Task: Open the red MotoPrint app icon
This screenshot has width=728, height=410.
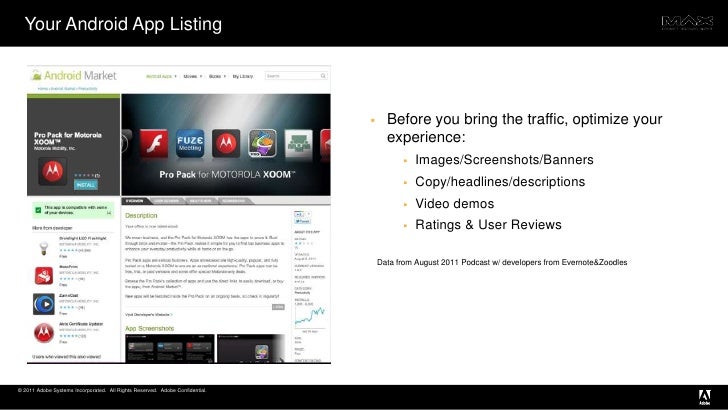Action: coord(44,275)
